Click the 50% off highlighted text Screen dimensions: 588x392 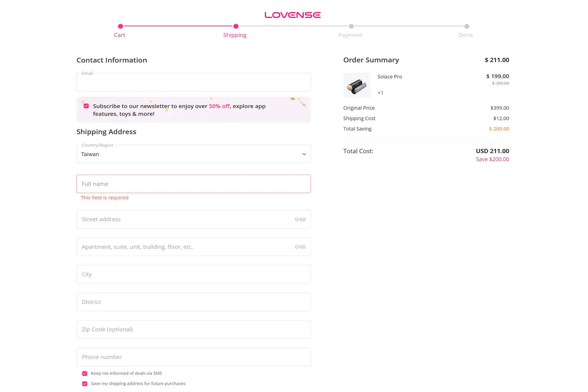coord(219,106)
